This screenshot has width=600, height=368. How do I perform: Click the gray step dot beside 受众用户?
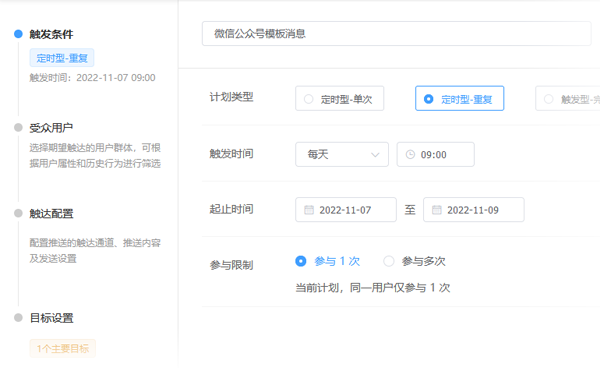18,127
